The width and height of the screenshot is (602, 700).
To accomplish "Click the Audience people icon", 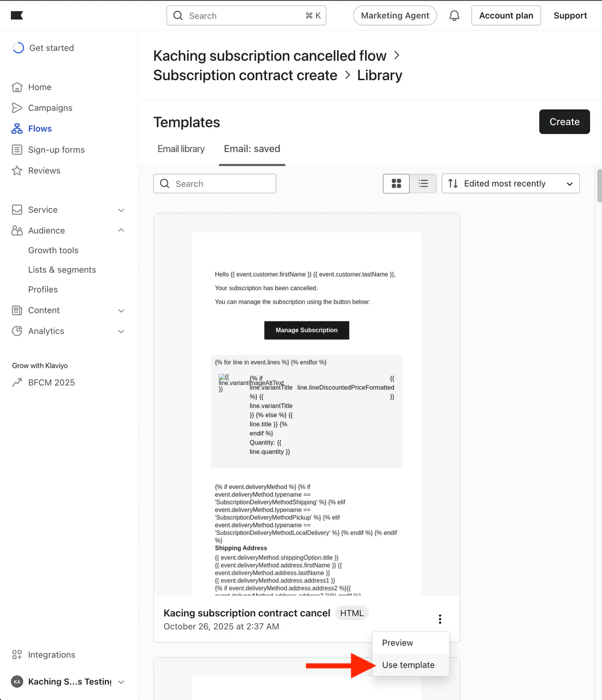I will pyautogui.click(x=17, y=231).
